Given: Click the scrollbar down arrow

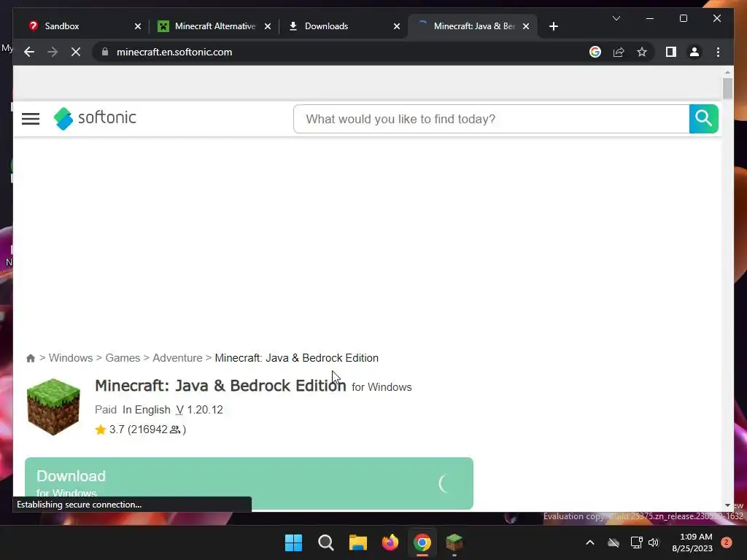Looking at the screenshot, I should click(727, 505).
